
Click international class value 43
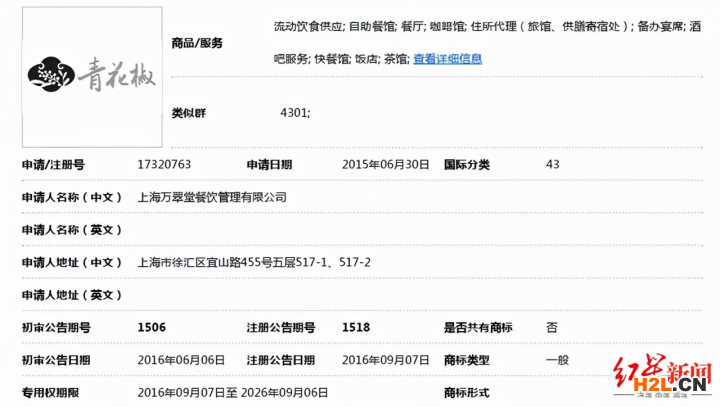pyautogui.click(x=552, y=164)
